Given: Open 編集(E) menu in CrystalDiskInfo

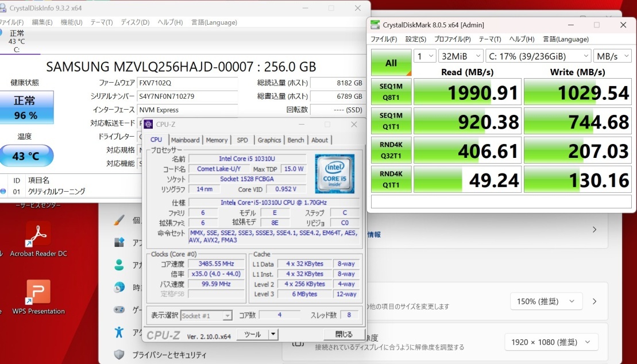Looking at the screenshot, I should coord(43,22).
